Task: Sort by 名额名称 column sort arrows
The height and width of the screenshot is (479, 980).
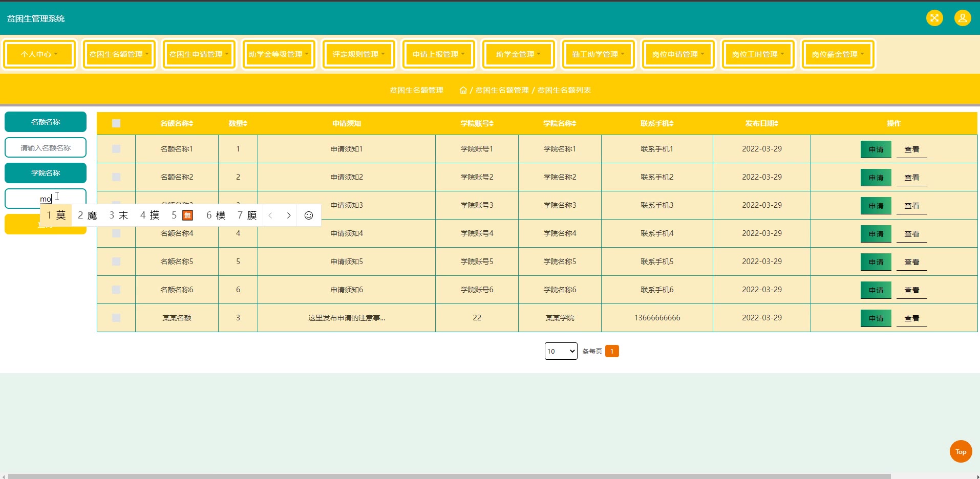Action: (190, 123)
